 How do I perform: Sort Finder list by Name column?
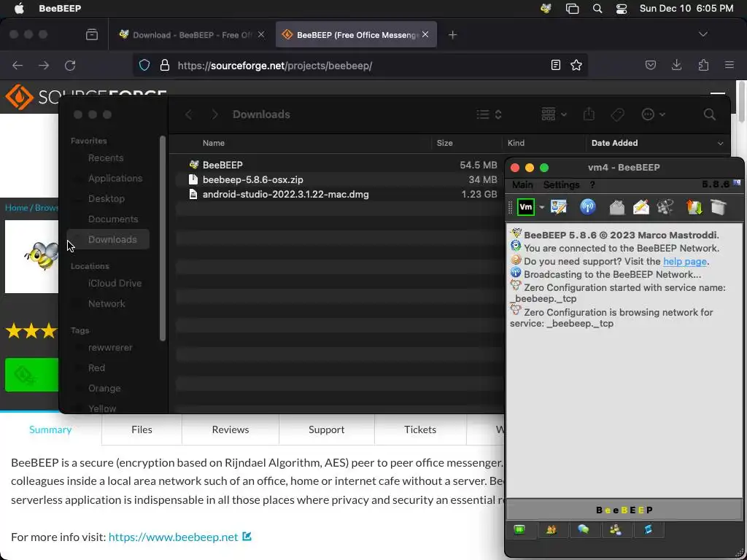pyautogui.click(x=214, y=143)
